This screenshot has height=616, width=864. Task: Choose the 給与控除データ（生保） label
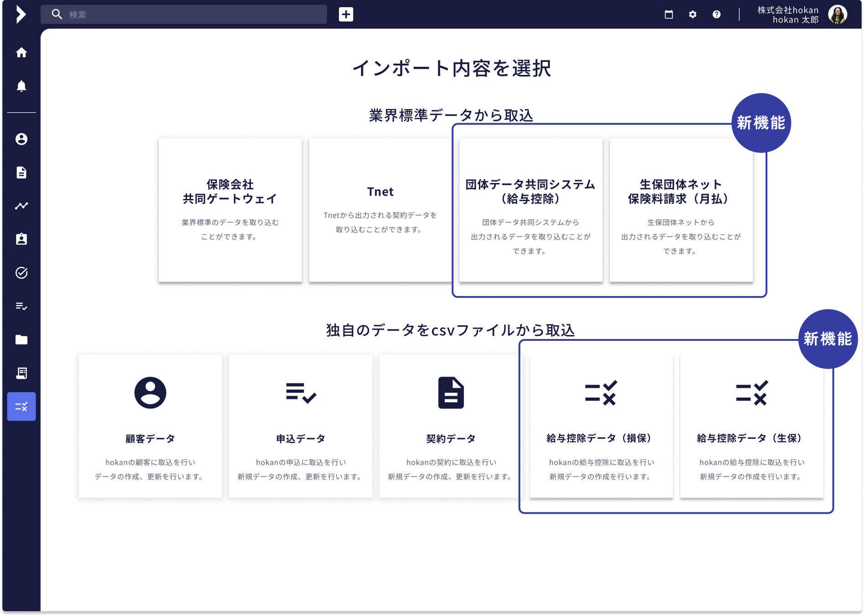751,438
